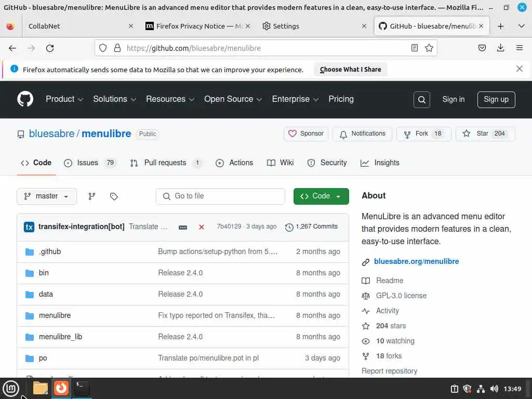Screen dimensions: 532x399
Task: Click the tracking protection shield icon
Action: 103,48
